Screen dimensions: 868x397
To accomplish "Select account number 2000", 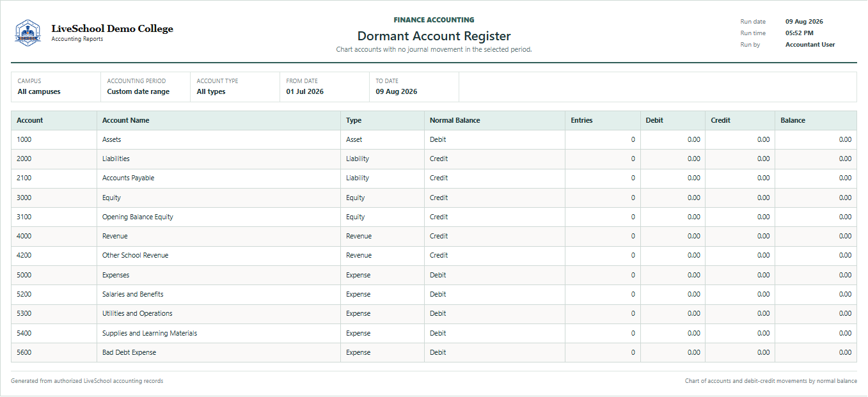I will 24,159.
